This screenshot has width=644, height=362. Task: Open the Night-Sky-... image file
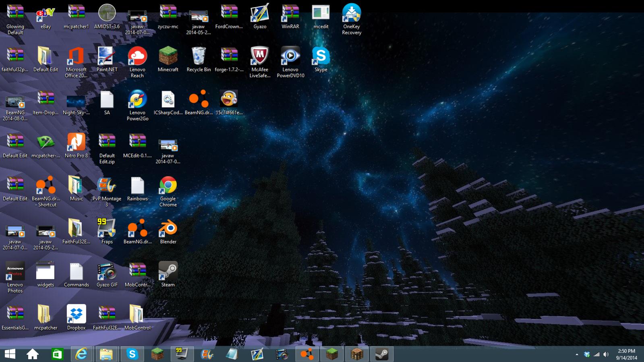[76, 102]
